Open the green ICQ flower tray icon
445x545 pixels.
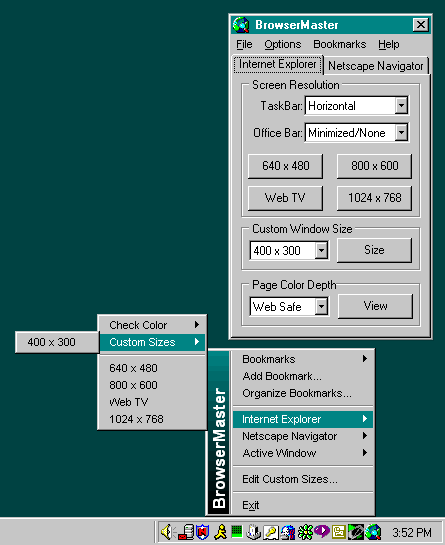(x=305, y=532)
